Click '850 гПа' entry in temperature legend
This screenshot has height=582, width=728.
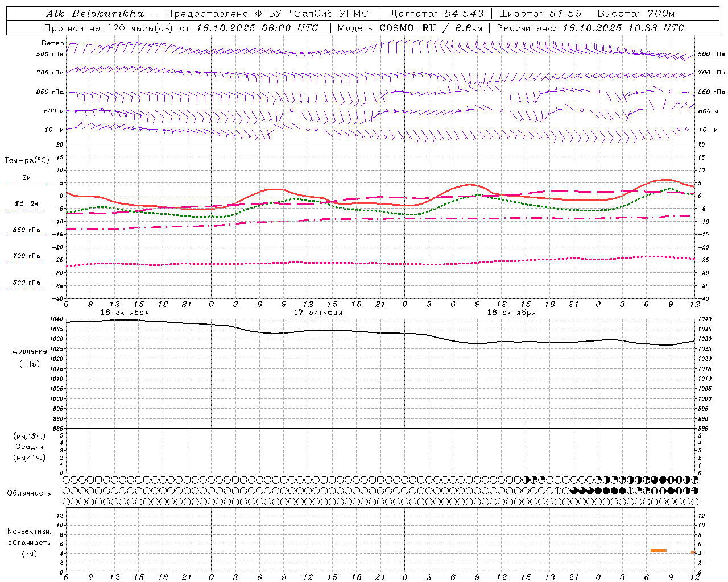pyautogui.click(x=27, y=230)
